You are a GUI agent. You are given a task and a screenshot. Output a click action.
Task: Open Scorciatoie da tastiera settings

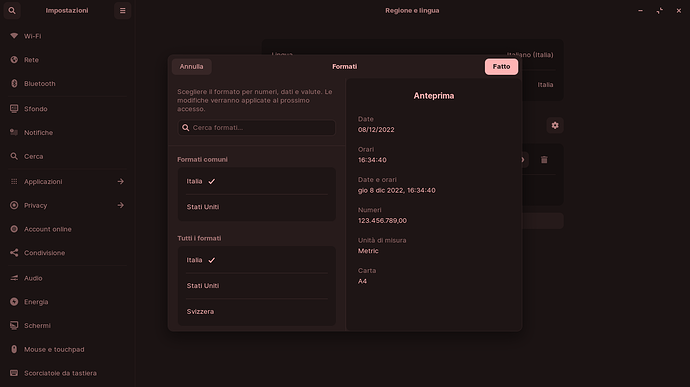[x=67, y=373]
